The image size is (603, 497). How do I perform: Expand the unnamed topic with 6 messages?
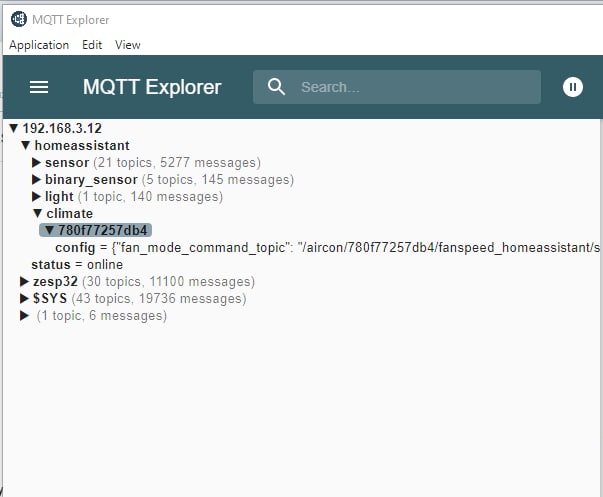click(x=24, y=315)
